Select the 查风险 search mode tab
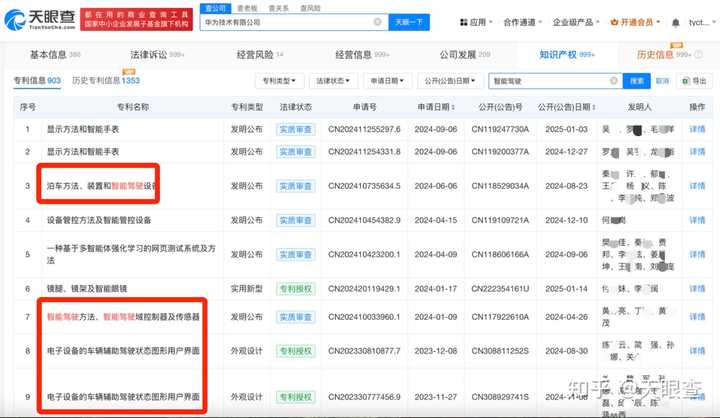The width and height of the screenshot is (720, 418). point(310,8)
